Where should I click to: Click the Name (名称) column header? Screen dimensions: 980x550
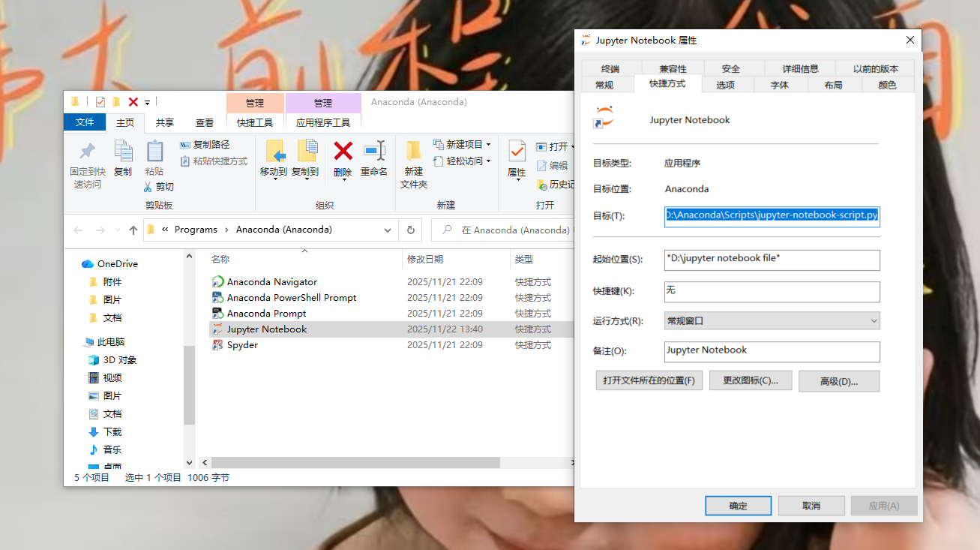[x=220, y=259]
